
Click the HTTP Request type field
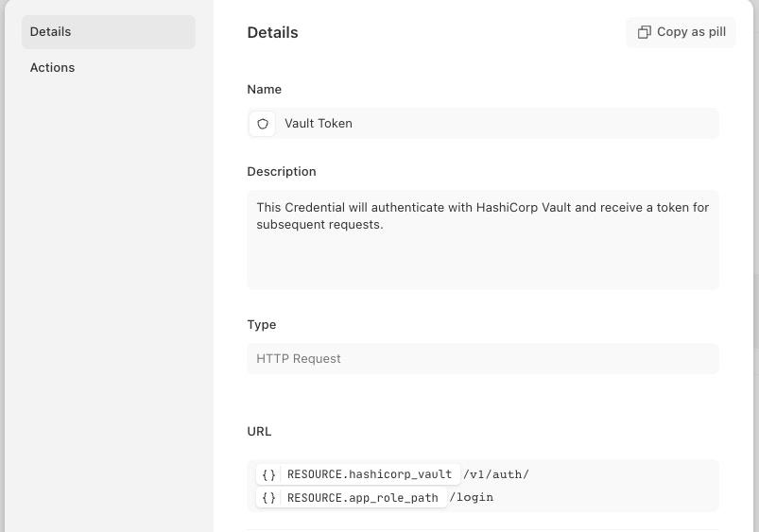point(482,359)
